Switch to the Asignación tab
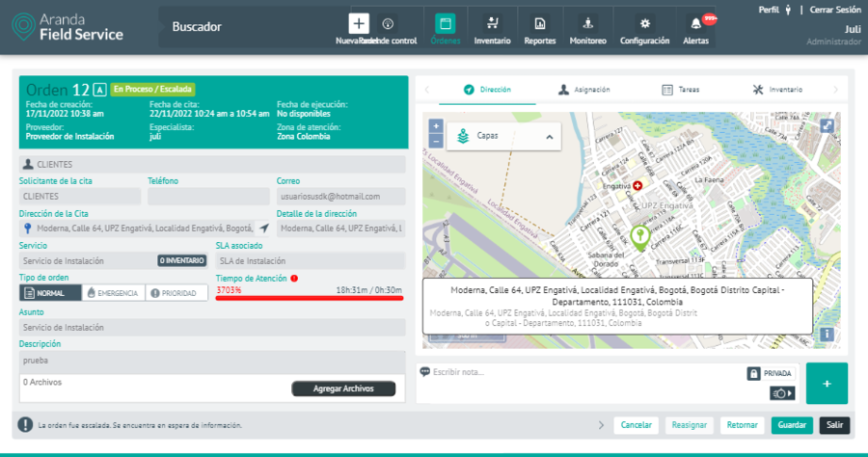 (584, 90)
